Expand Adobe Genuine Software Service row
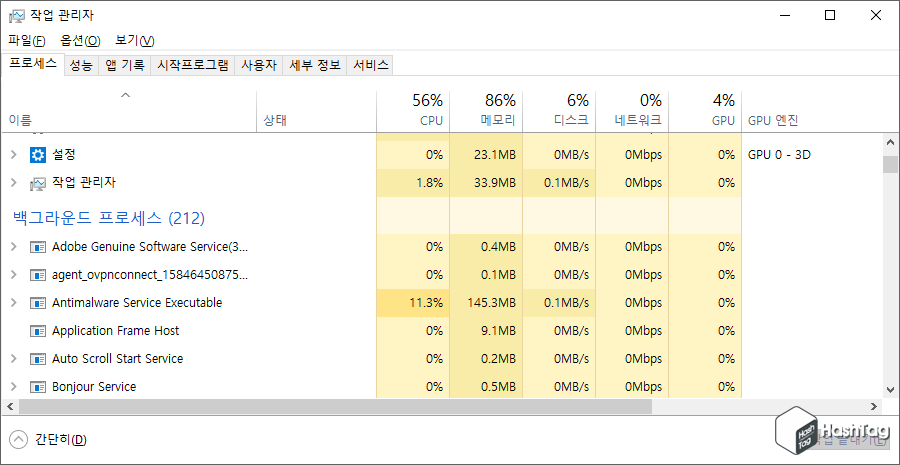 click(14, 247)
